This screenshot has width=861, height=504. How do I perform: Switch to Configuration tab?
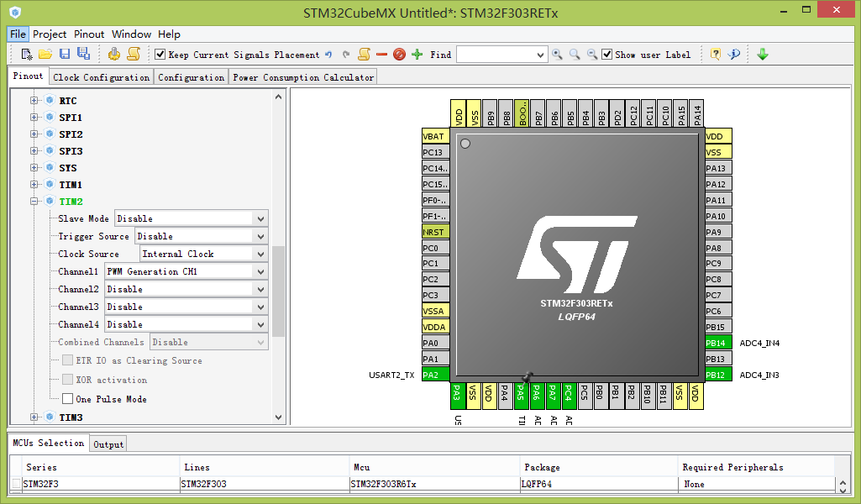click(x=191, y=77)
